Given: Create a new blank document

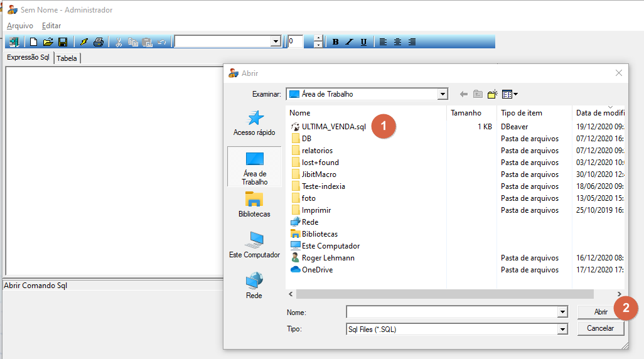Looking at the screenshot, I should 33,42.
